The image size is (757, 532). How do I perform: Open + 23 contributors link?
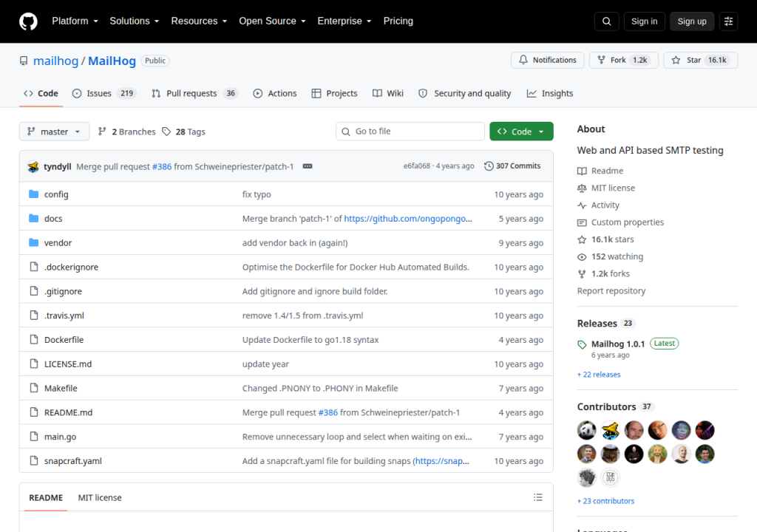[606, 501]
